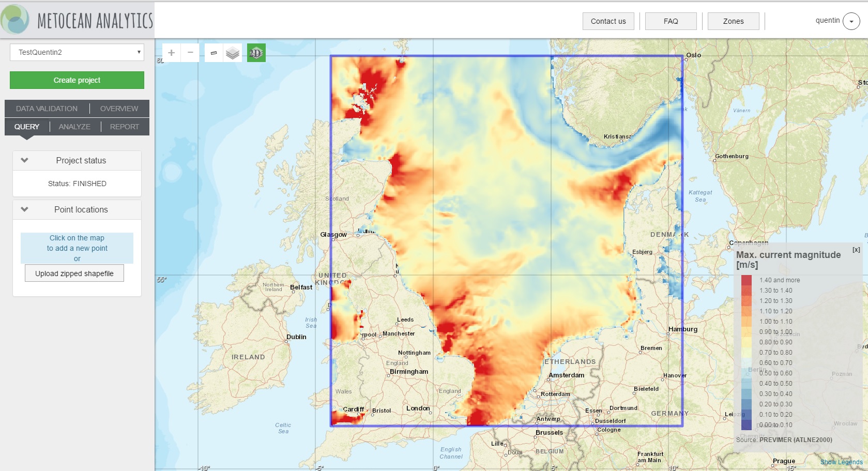Click the Dublin label on the map
This screenshot has height=471, width=868.
(296, 337)
